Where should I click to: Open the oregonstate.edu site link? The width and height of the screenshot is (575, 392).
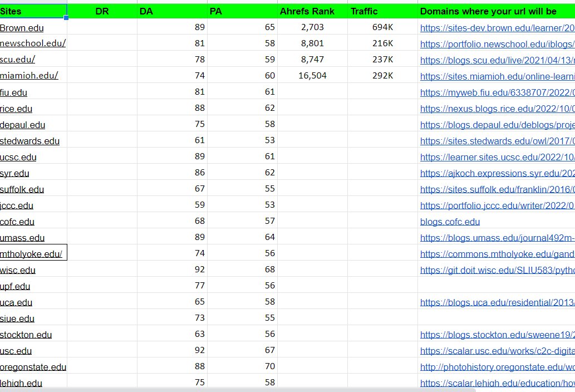coord(33,367)
